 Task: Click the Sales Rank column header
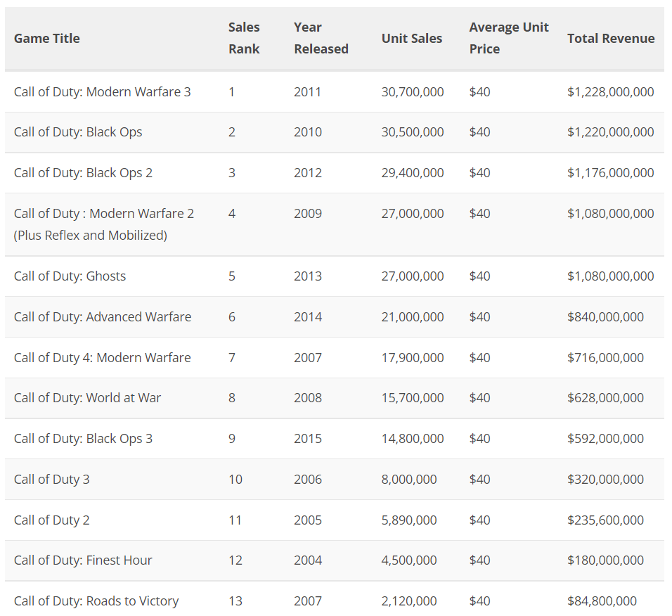click(x=244, y=38)
